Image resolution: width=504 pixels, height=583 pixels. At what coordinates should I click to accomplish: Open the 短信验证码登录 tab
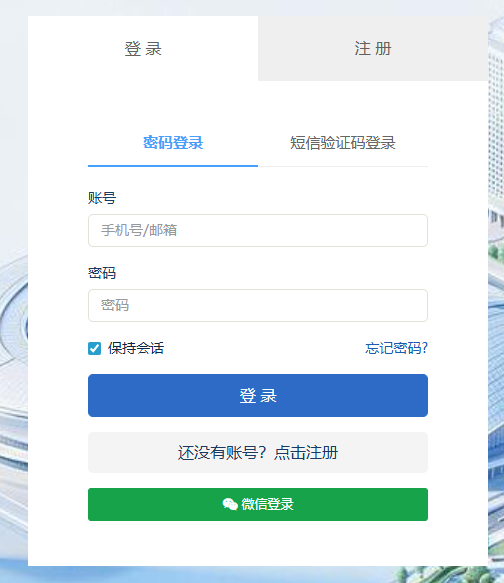343,143
